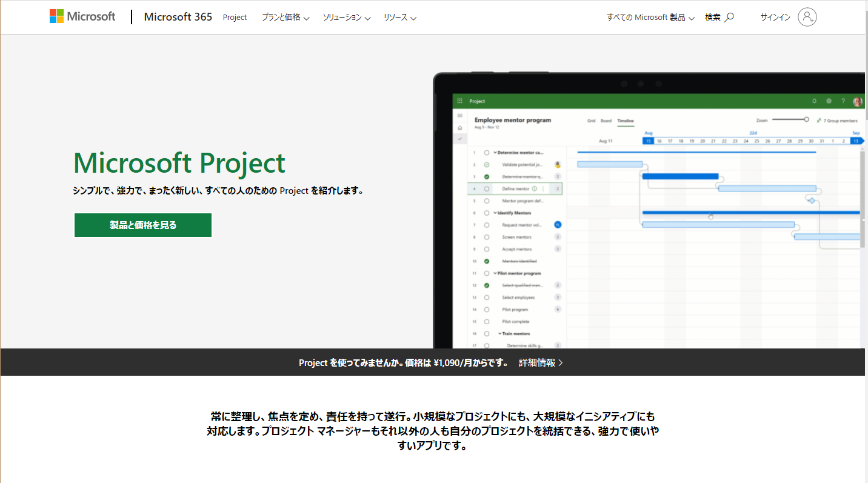868x483 pixels.
Task: Select highlighted date 15 on timeline
Action: click(x=648, y=141)
